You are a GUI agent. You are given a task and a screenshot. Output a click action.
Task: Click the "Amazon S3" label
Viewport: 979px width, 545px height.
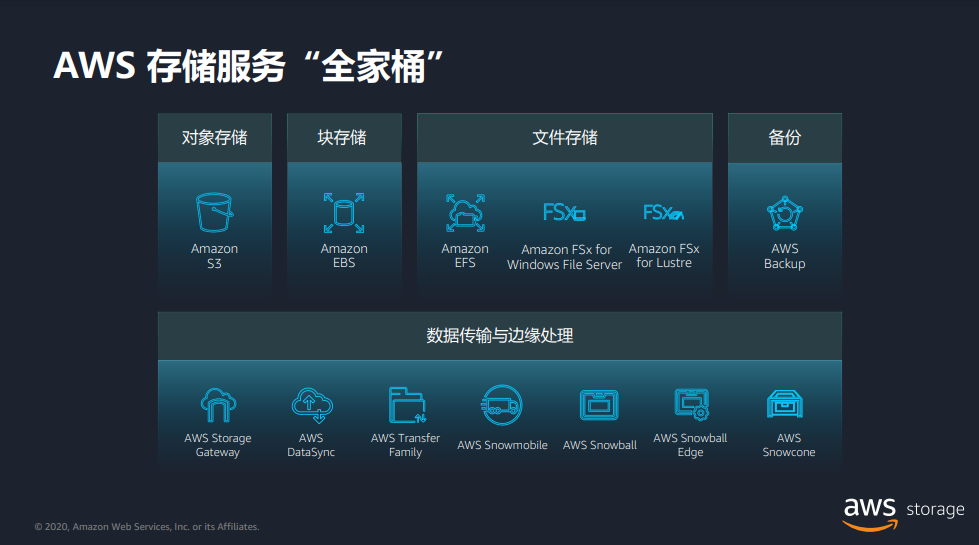[x=214, y=256]
